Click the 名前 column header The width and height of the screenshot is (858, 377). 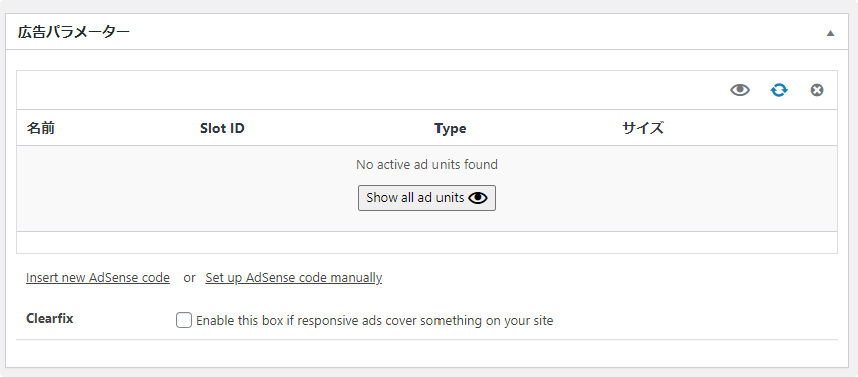(x=40, y=128)
